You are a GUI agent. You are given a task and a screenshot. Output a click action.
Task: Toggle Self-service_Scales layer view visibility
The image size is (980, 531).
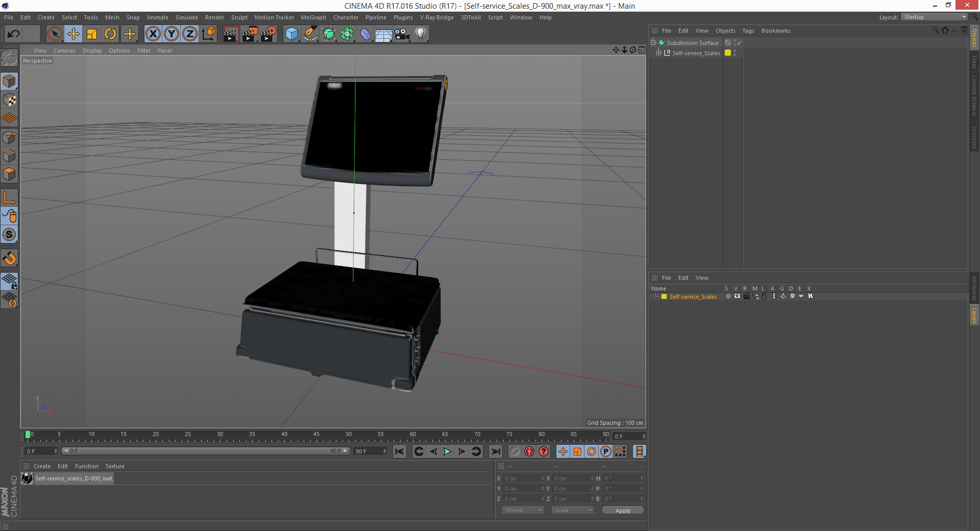pyautogui.click(x=737, y=296)
